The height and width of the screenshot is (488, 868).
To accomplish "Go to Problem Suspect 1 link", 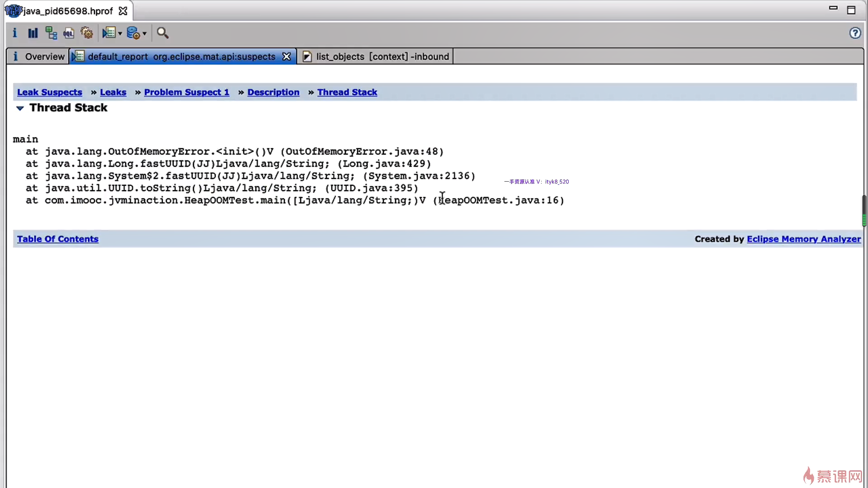I will [x=186, y=92].
